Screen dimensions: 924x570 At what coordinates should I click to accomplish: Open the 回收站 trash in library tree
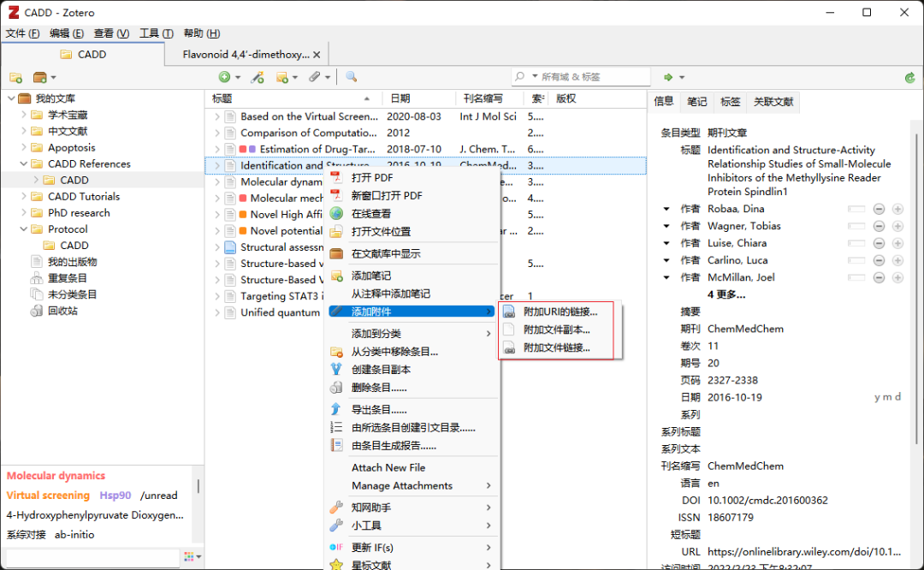[x=62, y=311]
